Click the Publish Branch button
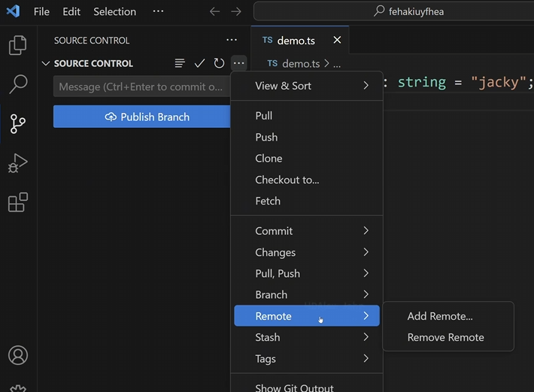 click(141, 117)
